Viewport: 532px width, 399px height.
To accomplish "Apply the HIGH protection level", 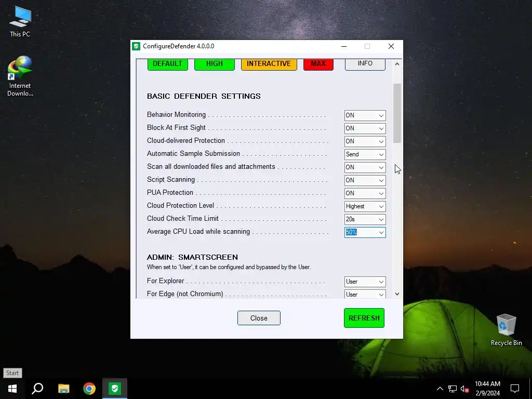I will click(x=215, y=64).
